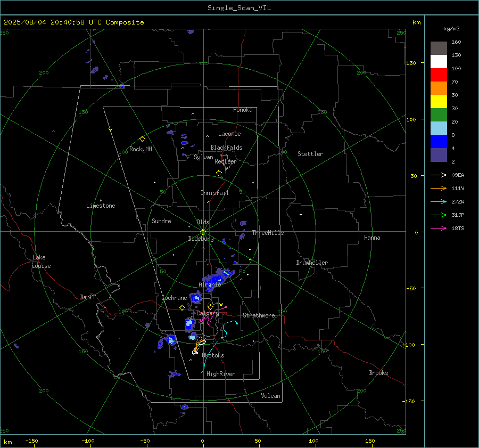The width and height of the screenshot is (479, 448).
Task: Click the yellow diamond marker below RedDeer
Action: pyautogui.click(x=219, y=173)
